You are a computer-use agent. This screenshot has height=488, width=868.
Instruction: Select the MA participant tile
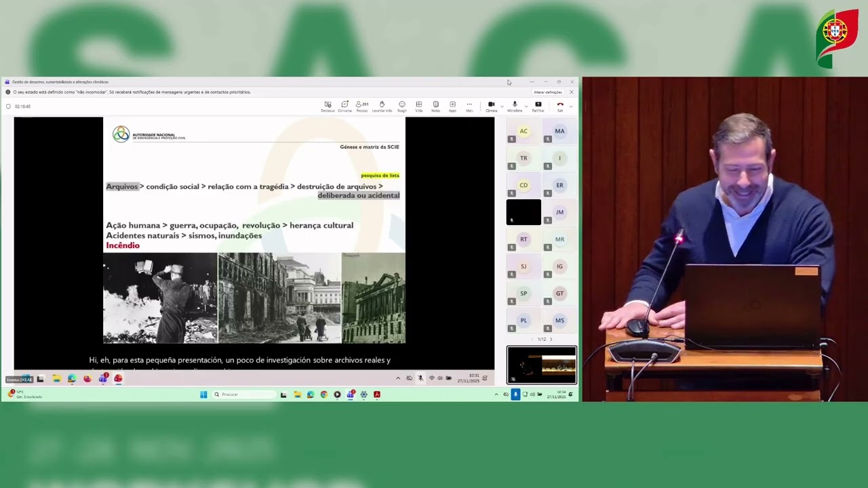click(x=559, y=131)
